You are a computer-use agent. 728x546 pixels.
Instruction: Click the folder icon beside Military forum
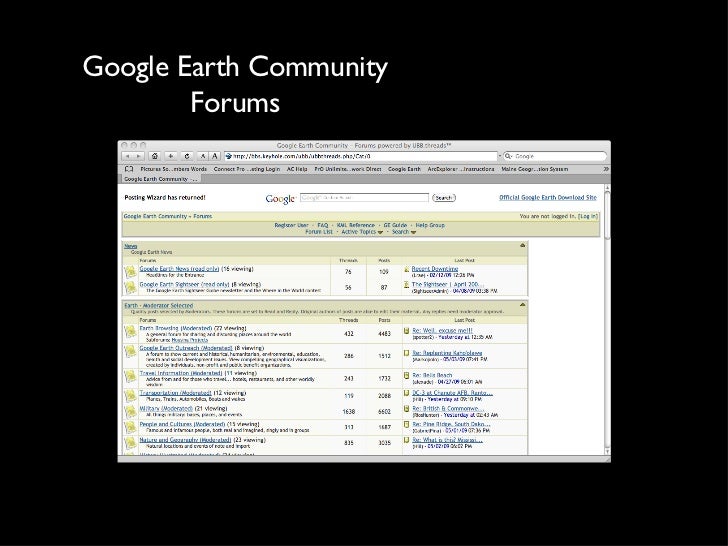point(130,412)
